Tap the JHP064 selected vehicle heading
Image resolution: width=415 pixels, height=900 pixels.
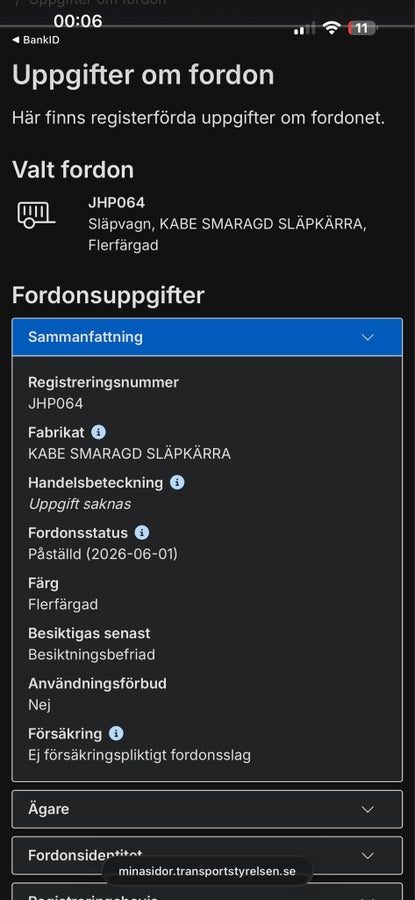[x=117, y=203]
